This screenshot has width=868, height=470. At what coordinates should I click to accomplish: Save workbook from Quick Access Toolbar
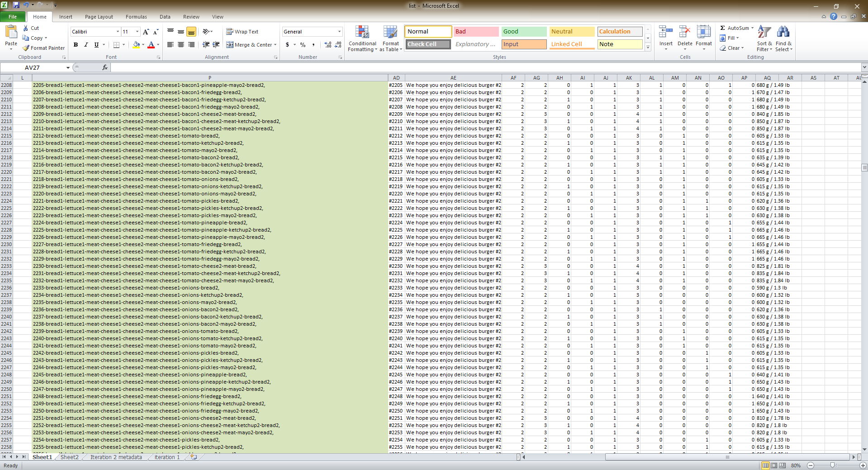[x=16, y=5]
